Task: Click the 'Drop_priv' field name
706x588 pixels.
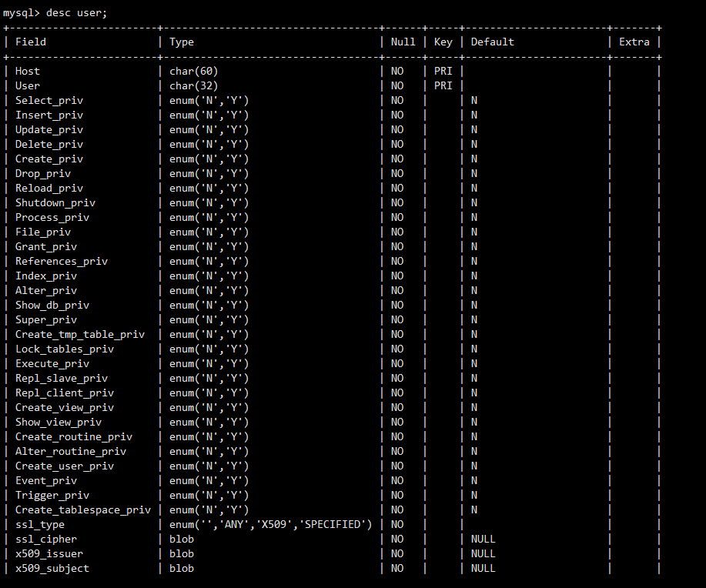Action: coord(43,173)
